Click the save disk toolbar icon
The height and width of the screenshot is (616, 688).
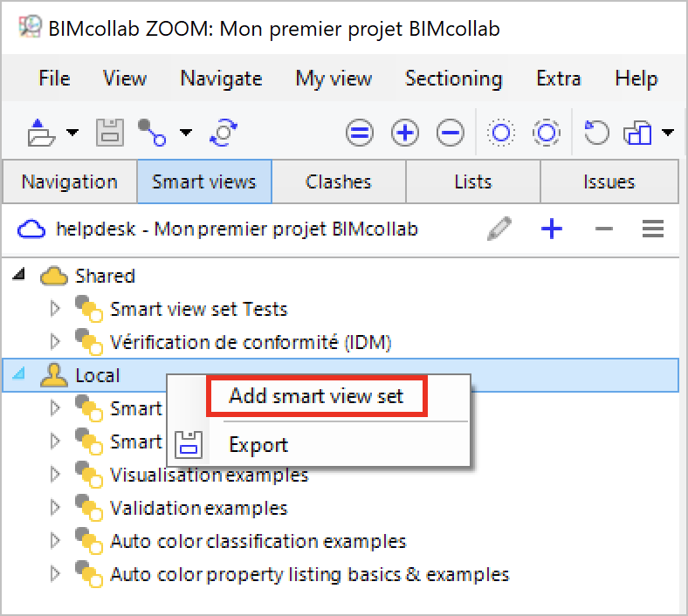(109, 133)
